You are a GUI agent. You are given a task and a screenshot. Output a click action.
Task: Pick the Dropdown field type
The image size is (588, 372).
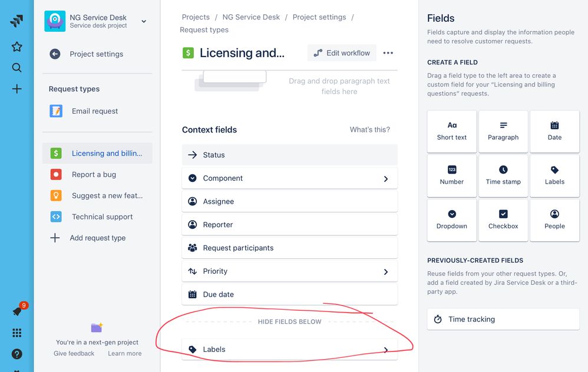point(452,220)
